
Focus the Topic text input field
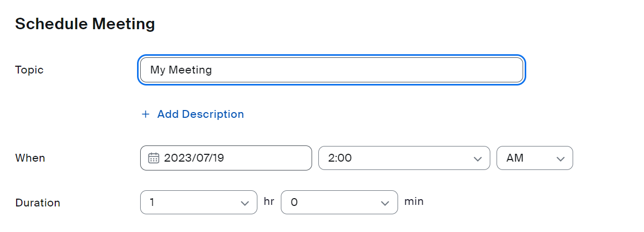(331, 70)
